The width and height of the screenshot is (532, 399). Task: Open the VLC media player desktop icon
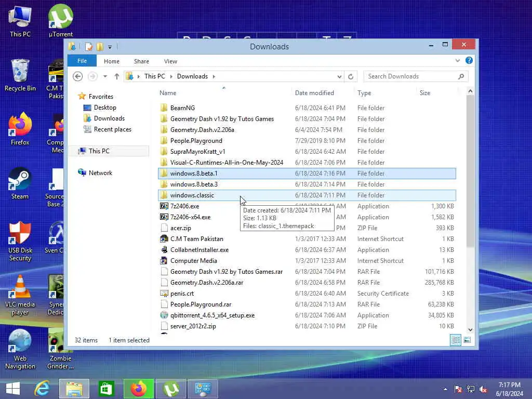(20, 295)
